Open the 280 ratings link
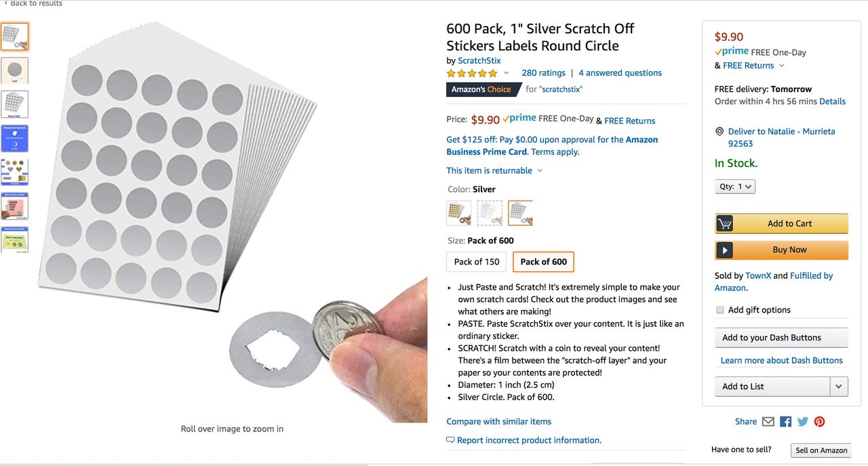868x466 pixels. [x=543, y=73]
